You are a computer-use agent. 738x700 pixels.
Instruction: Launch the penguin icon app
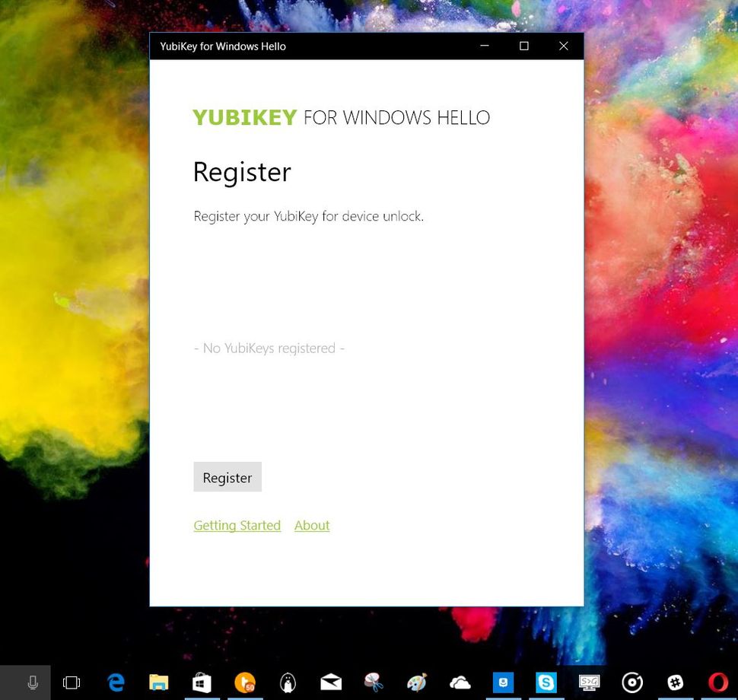pos(287,682)
